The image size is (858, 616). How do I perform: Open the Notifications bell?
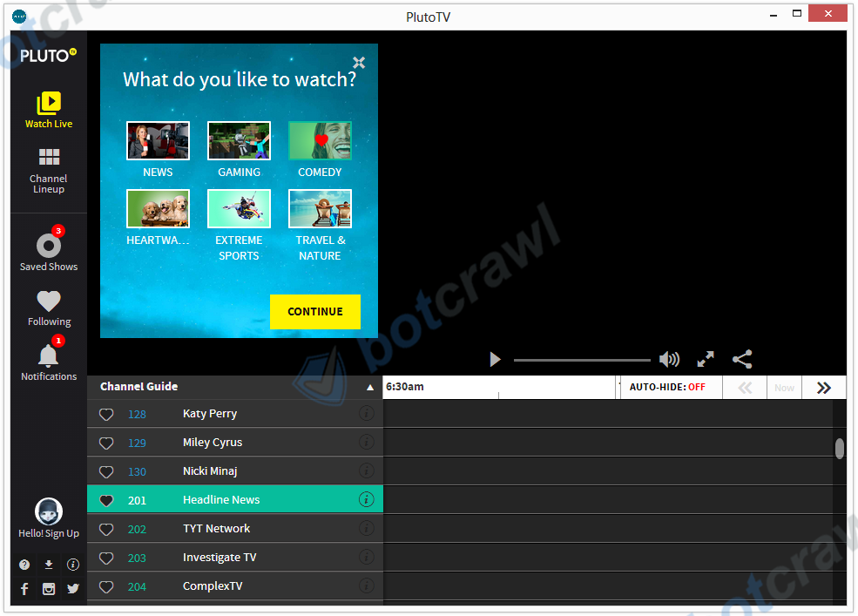pos(49,359)
